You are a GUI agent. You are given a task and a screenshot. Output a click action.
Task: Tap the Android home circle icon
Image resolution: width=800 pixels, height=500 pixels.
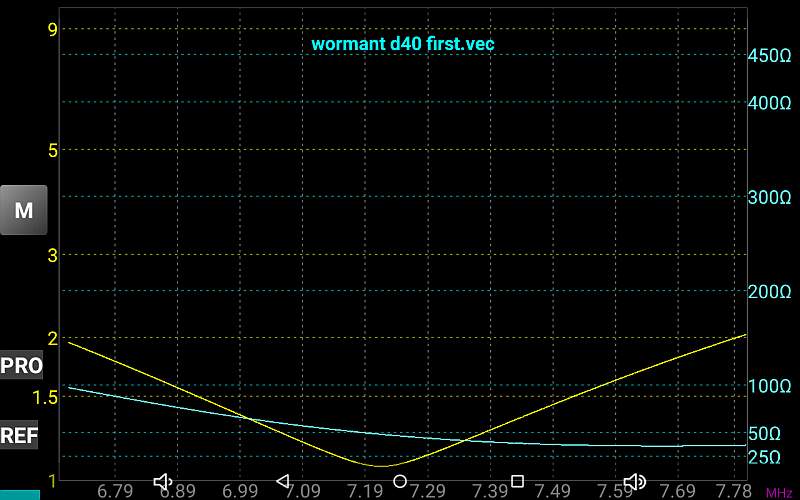click(399, 482)
